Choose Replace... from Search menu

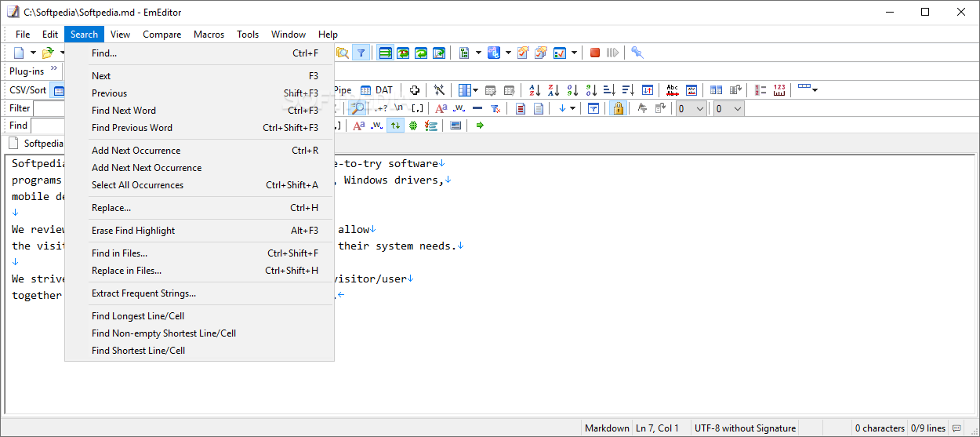tap(200, 208)
